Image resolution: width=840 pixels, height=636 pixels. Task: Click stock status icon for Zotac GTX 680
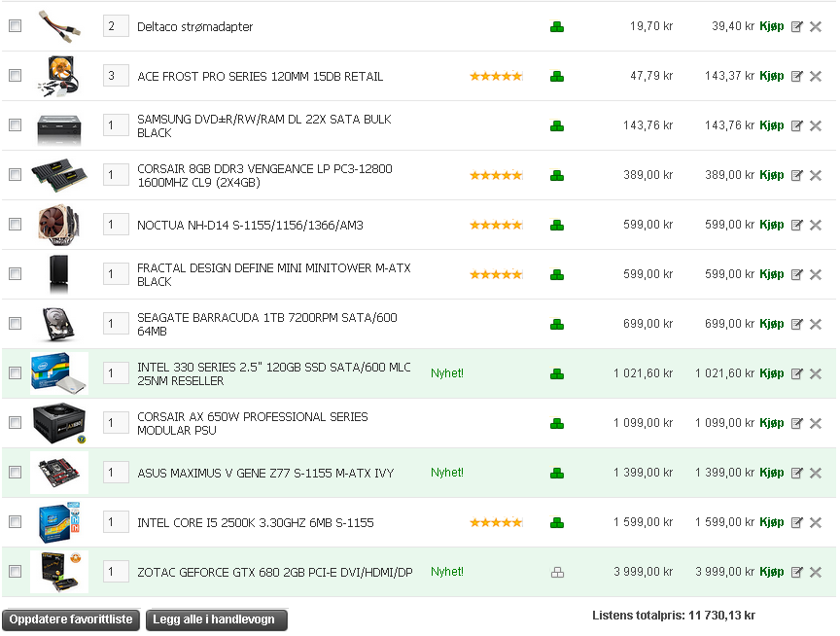(x=557, y=573)
